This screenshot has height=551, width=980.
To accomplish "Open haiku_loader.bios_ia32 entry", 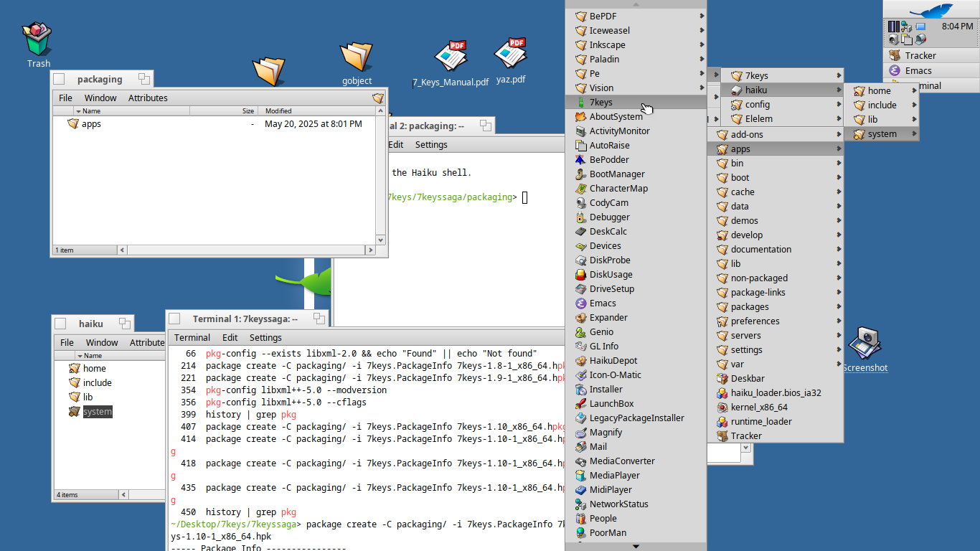I will [x=776, y=393].
